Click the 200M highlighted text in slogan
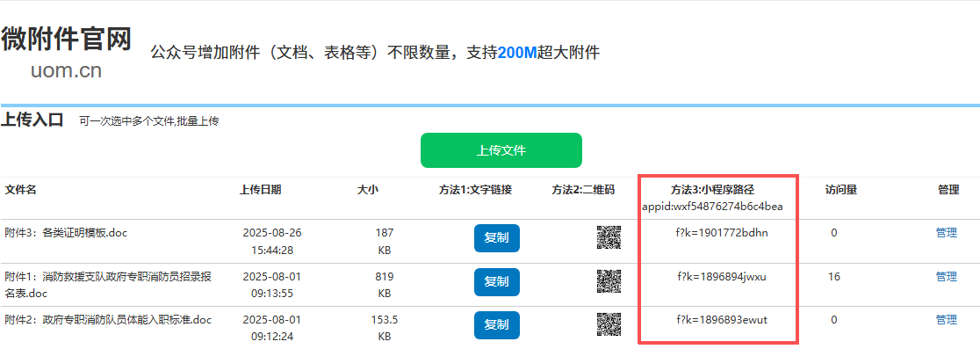980x349 pixels. click(518, 53)
